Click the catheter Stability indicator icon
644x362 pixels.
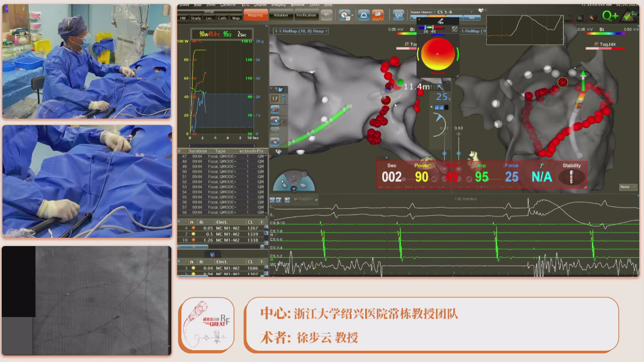[571, 177]
